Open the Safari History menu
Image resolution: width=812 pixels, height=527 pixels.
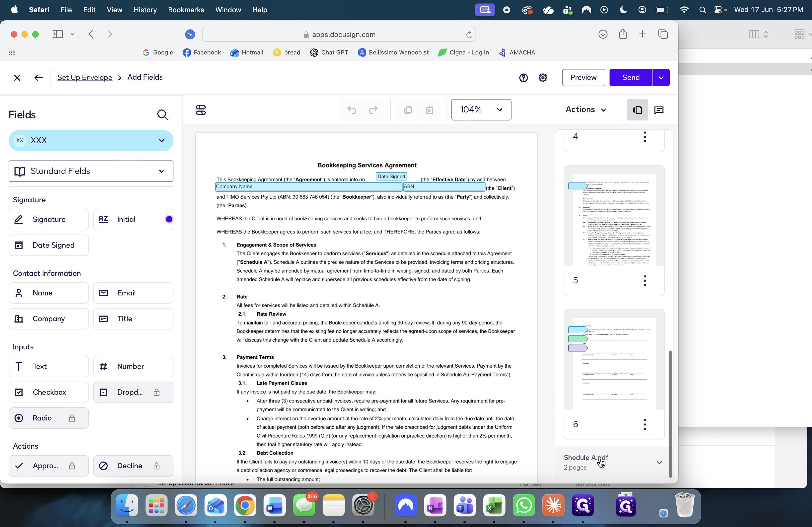pyautogui.click(x=145, y=10)
